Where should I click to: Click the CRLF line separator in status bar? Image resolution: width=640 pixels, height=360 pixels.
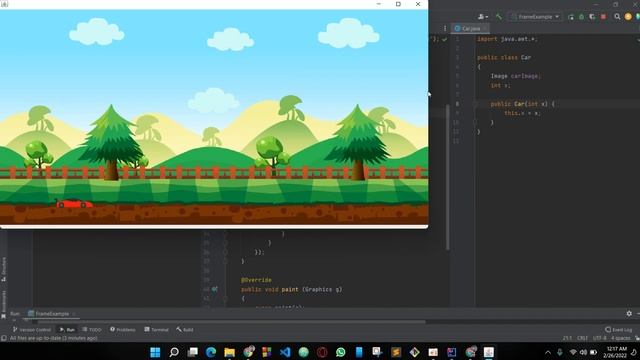tap(582, 338)
